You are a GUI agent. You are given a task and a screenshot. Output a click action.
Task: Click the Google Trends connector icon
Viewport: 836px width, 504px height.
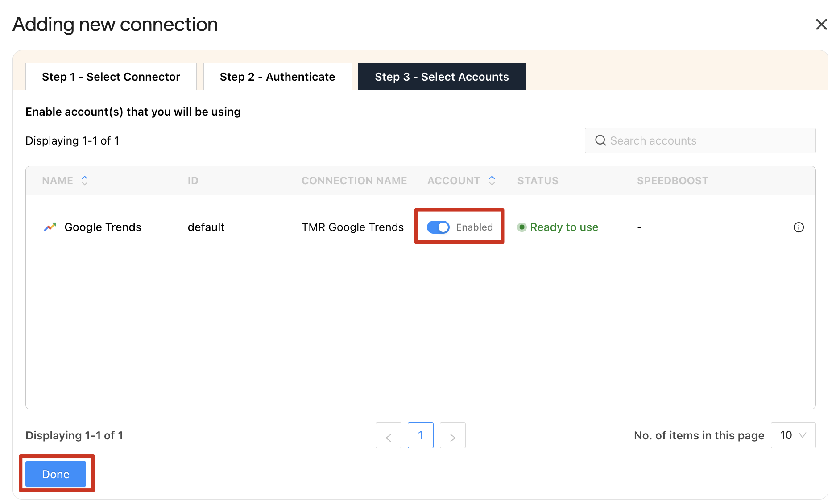coord(50,227)
